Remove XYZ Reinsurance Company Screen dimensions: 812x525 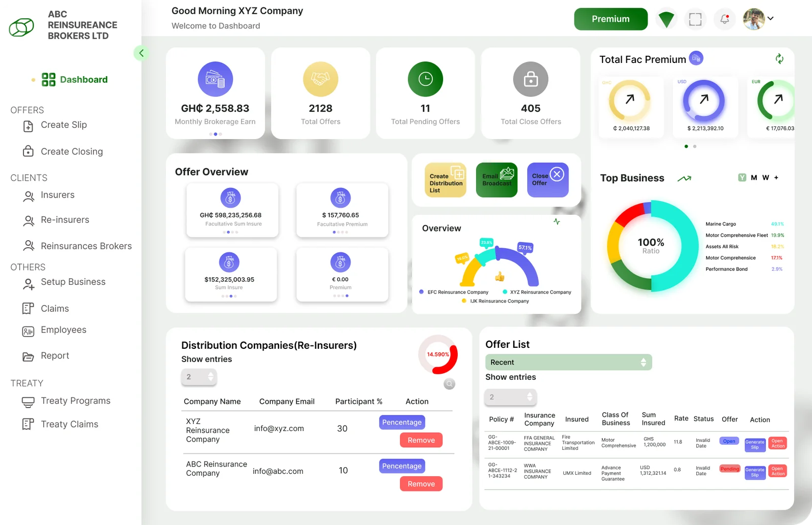point(421,440)
